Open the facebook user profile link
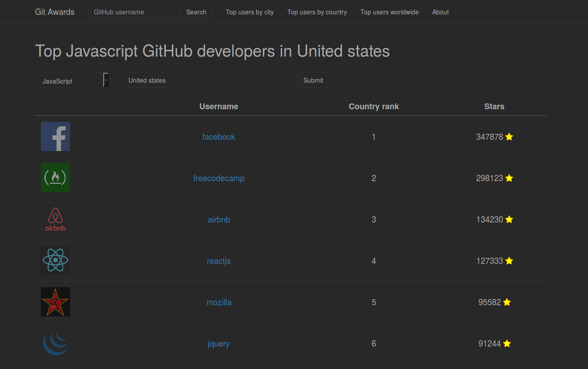This screenshot has height=369, width=588. (x=219, y=137)
